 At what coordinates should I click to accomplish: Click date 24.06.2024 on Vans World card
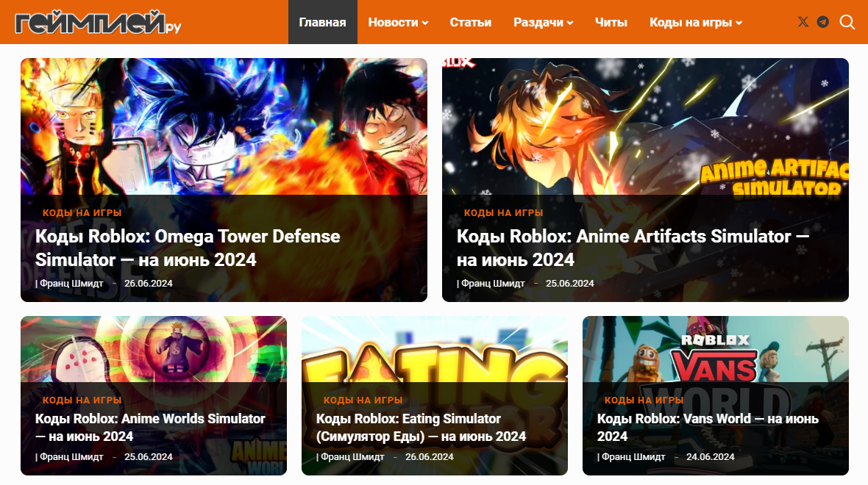[x=711, y=457]
